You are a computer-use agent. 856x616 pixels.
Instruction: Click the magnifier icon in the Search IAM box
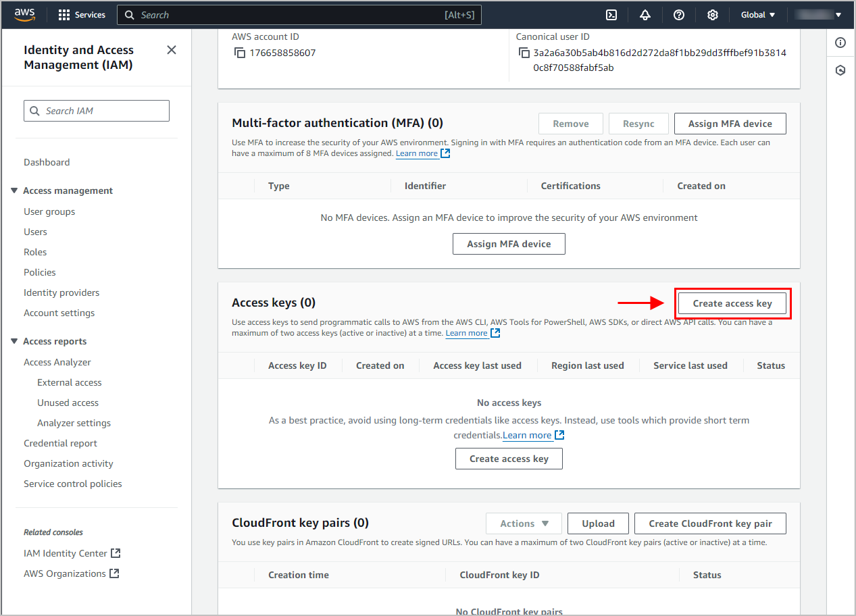pos(35,111)
